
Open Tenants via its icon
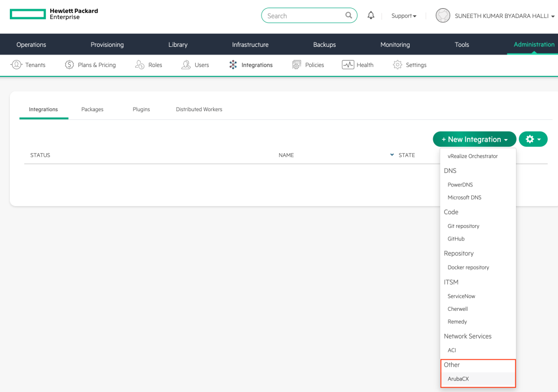16,65
